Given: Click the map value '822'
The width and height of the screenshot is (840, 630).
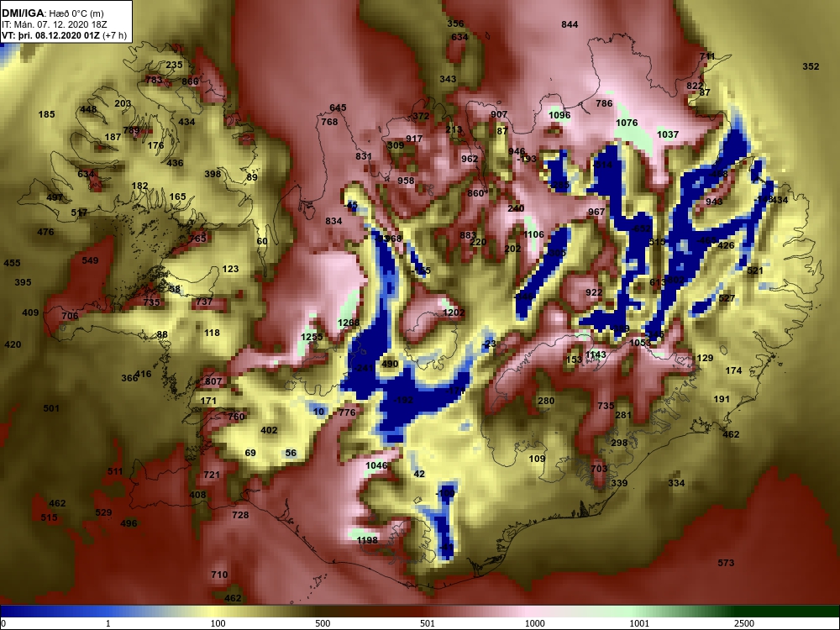Looking at the screenshot, I should click(x=695, y=87).
